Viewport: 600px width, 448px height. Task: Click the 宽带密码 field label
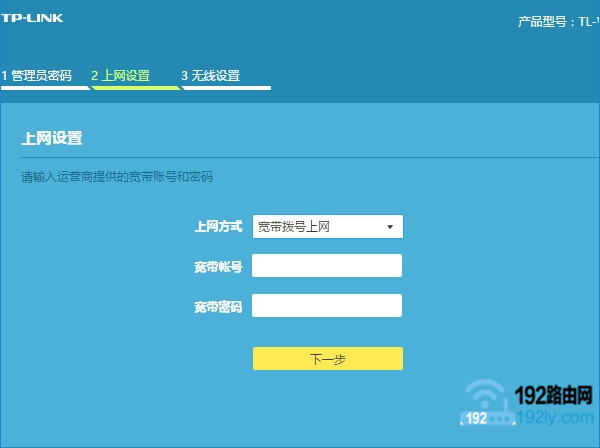218,306
